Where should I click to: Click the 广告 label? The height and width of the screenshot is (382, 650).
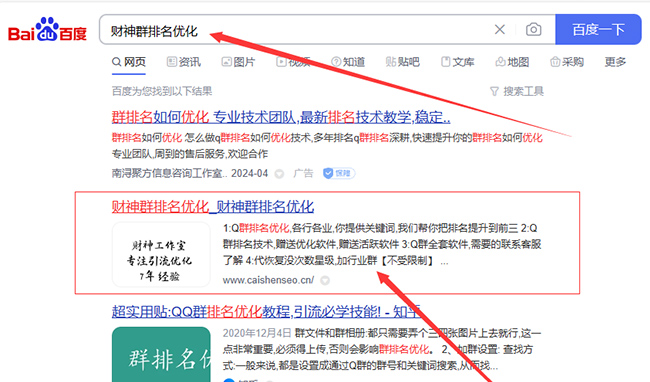pos(303,173)
